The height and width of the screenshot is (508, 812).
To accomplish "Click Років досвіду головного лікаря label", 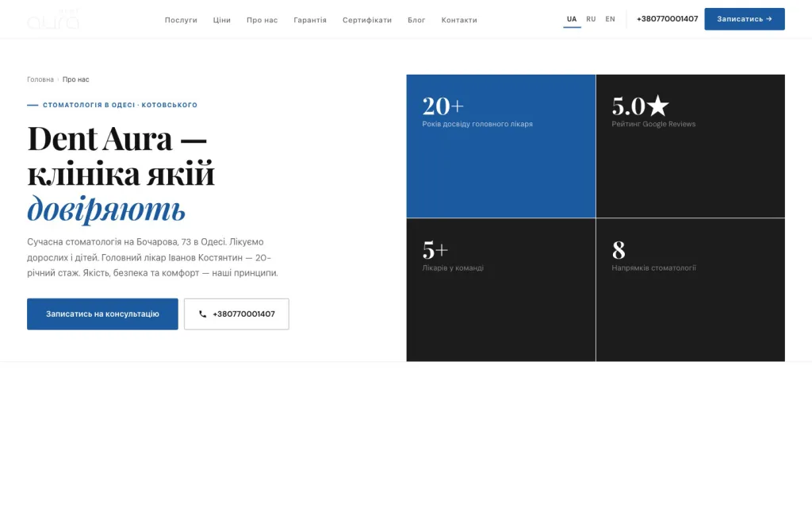I will (x=477, y=124).
